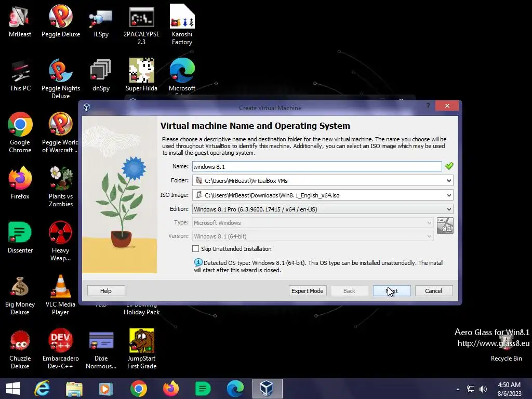The width and height of the screenshot is (532, 399).
Task: Open File Explorer from taskbar
Action: tap(74, 389)
